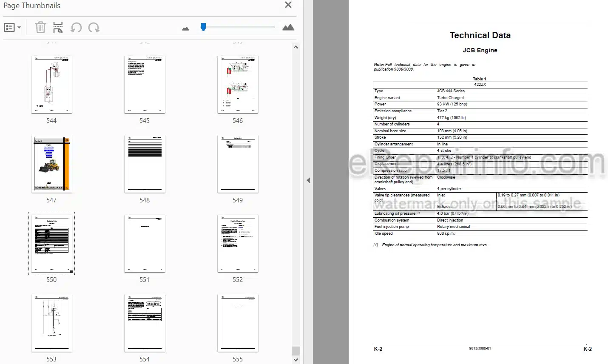Click the 'Weight (dry)' row label
The image size is (608, 364).
coord(385,118)
